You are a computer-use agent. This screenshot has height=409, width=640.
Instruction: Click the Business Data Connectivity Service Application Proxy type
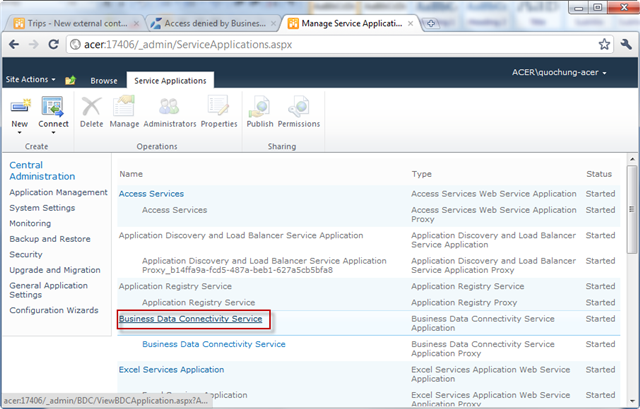(x=483, y=349)
